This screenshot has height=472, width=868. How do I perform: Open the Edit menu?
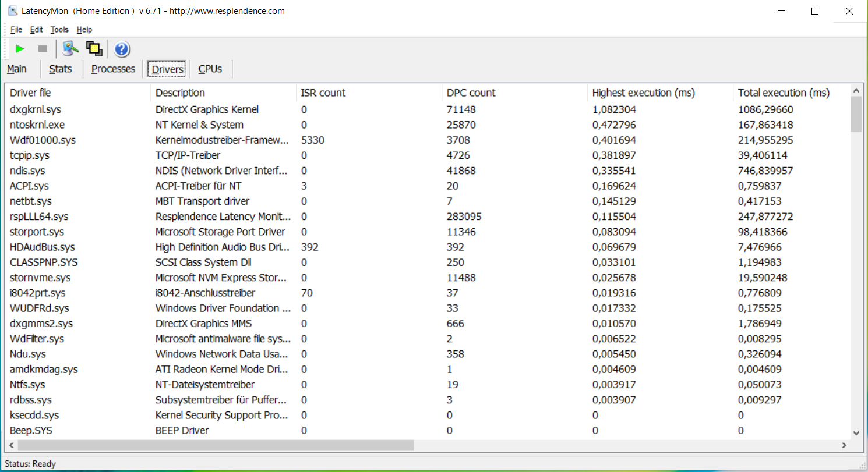(x=37, y=30)
